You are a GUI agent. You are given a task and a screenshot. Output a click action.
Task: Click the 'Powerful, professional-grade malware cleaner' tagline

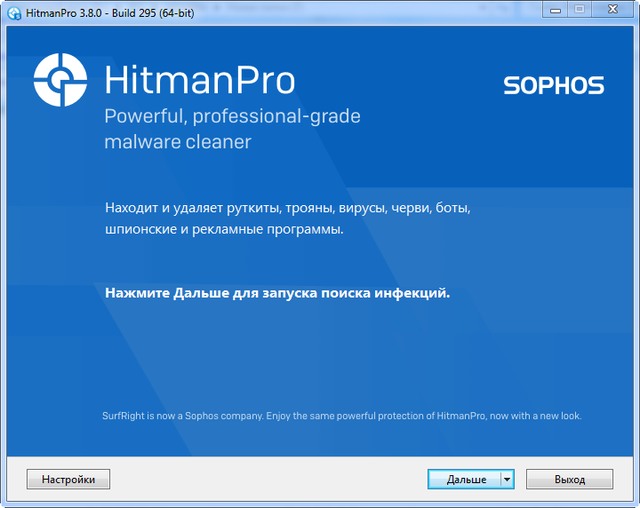232,129
